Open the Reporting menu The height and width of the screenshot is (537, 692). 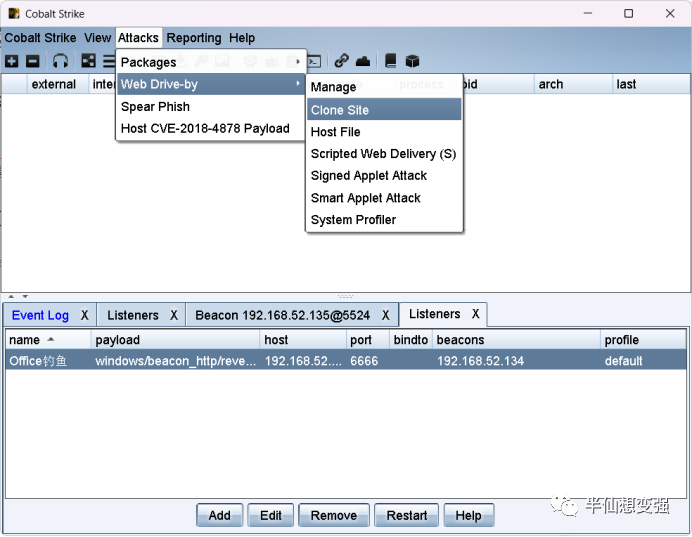coord(194,38)
